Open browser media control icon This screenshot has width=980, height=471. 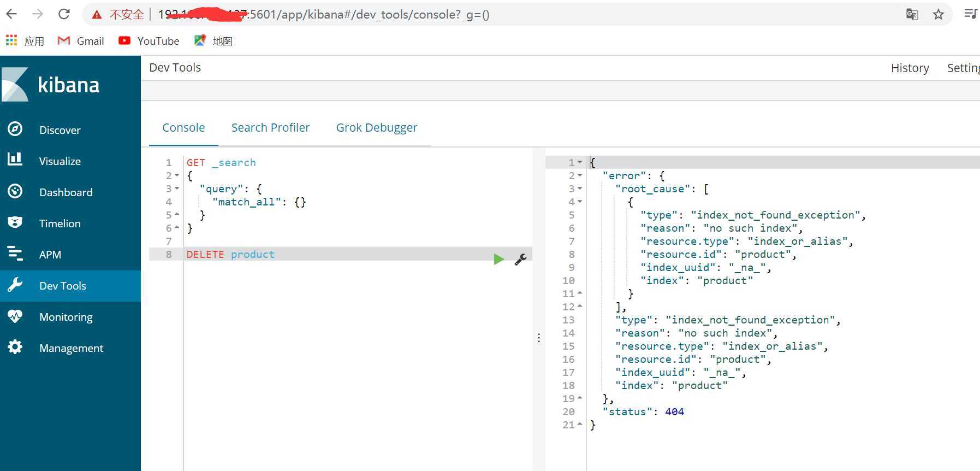970,14
